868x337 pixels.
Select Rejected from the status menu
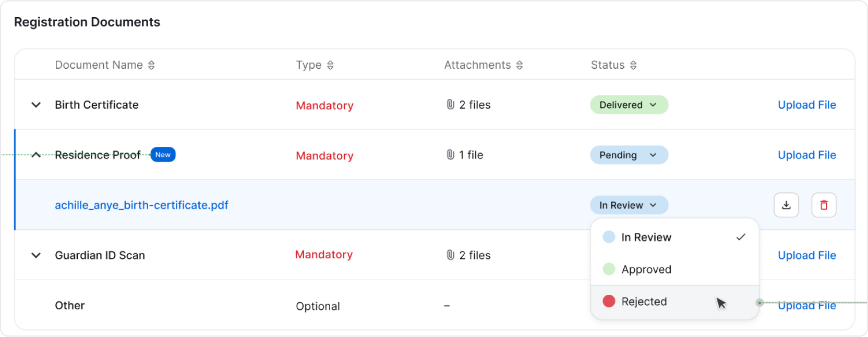pos(644,302)
